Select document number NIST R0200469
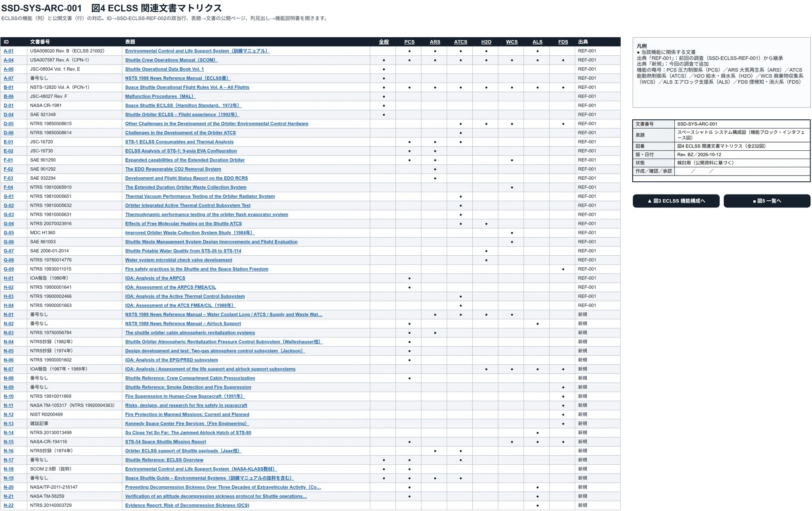This screenshot has height=511, width=812. 74,414
